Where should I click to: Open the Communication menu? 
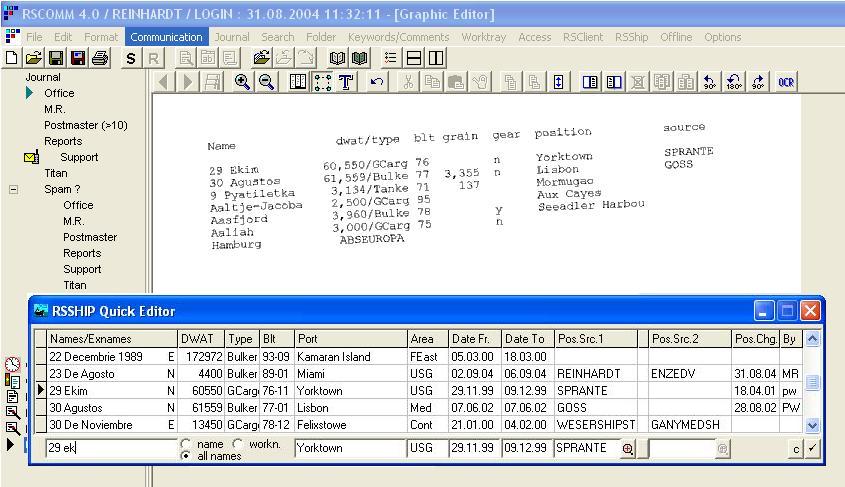tap(167, 37)
